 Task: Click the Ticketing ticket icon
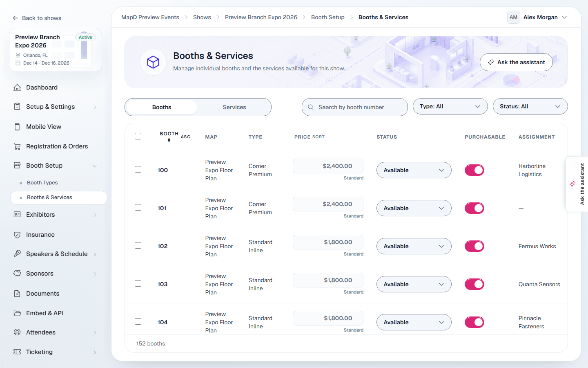(x=17, y=352)
